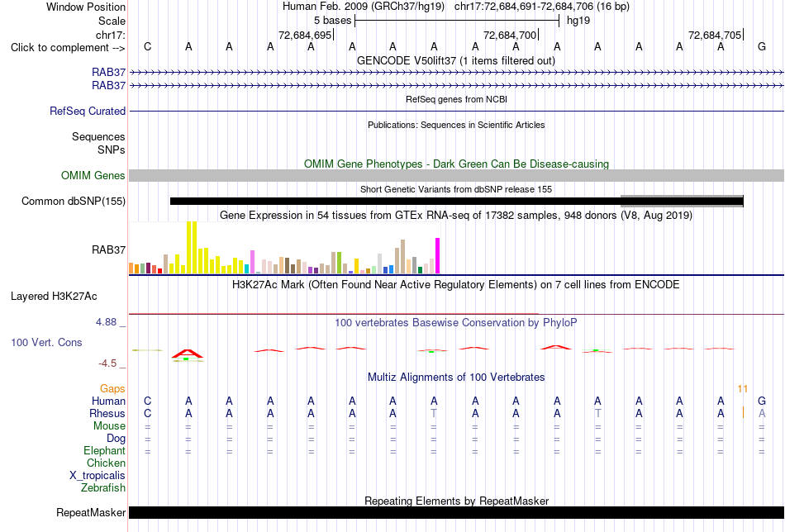
Task: Open 'Publications: Sequences in Scientific Articles' title
Action: [456, 125]
